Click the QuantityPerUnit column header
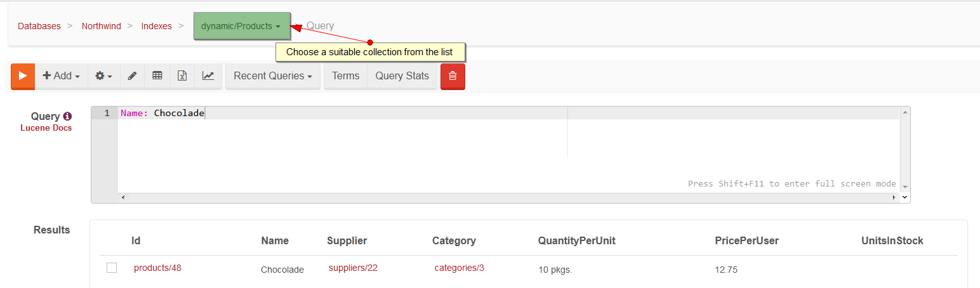Image resolution: width=980 pixels, height=288 pixels. [x=577, y=240]
